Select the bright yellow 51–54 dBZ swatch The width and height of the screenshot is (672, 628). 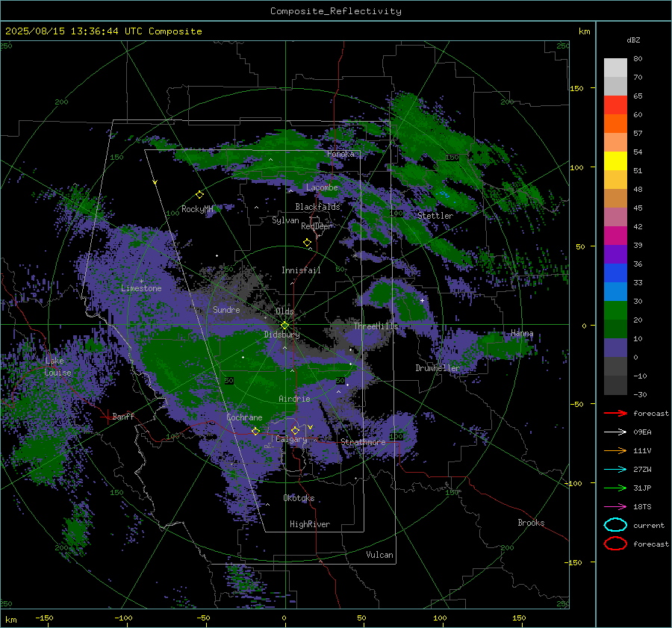pos(615,161)
